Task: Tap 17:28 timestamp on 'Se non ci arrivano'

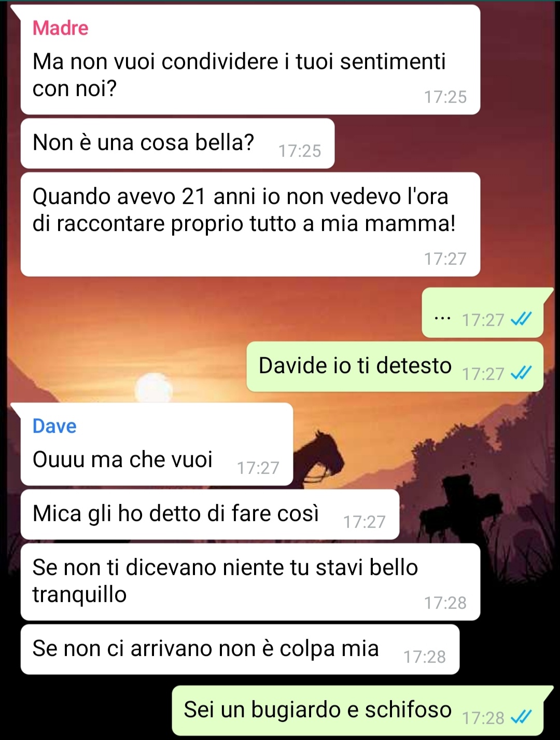Action: coord(425,657)
